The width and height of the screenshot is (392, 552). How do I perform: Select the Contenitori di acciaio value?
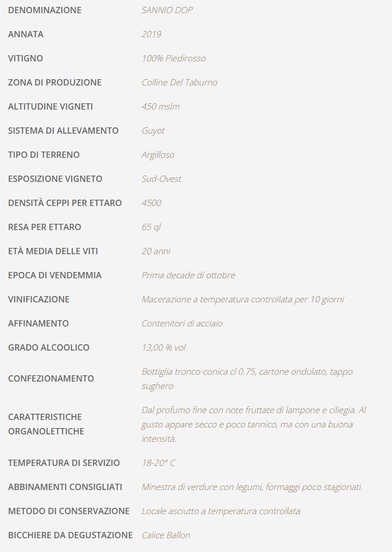(x=182, y=323)
